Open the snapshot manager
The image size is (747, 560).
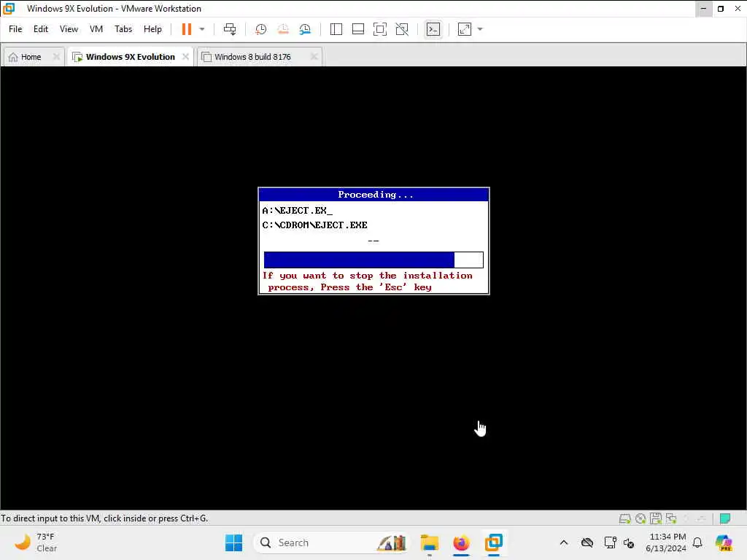click(x=306, y=29)
